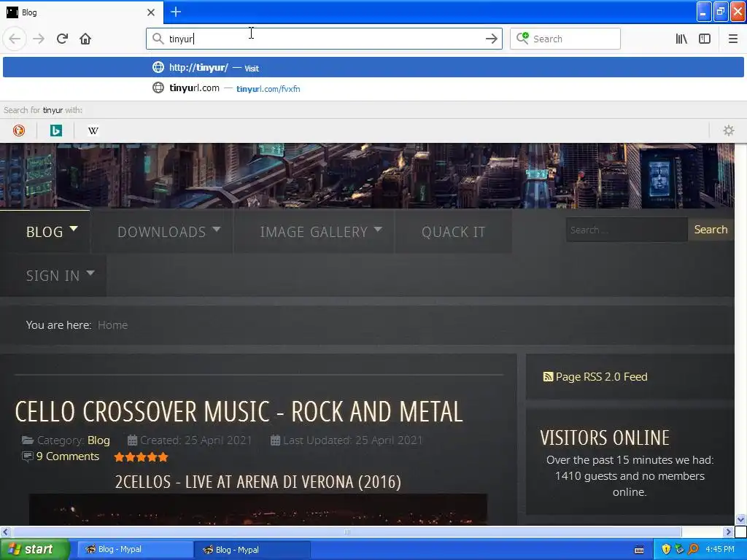Screen dimensions: 747x560
Task: Click the 9 Comments link
Action: pos(68,456)
